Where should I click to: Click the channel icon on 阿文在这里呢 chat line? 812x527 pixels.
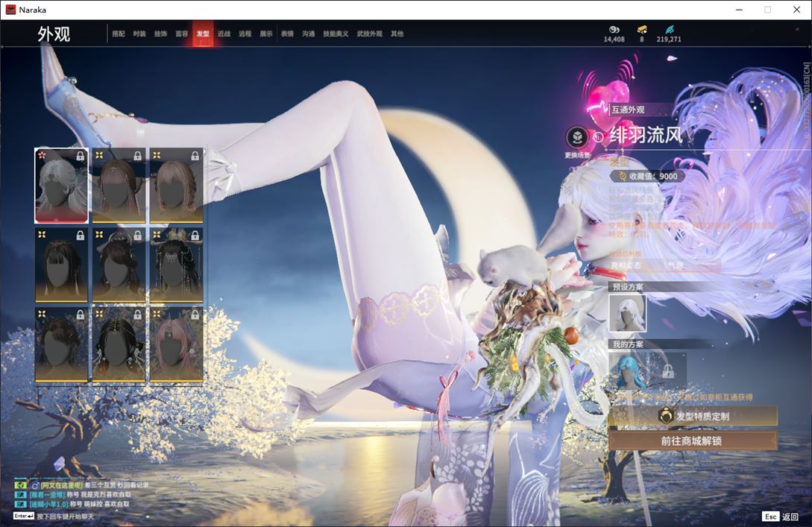(x=20, y=485)
